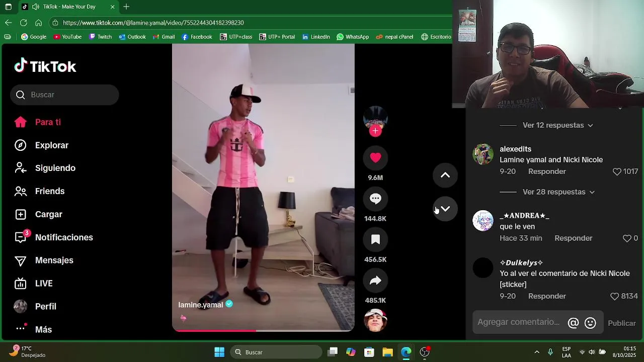Save video with the bookmark icon
This screenshot has height=362, width=644.
click(375, 240)
